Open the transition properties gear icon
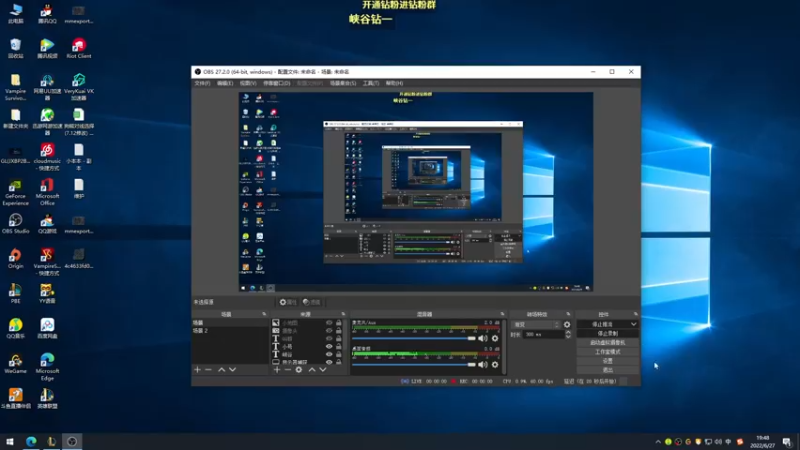800x450 pixels. tap(567, 324)
